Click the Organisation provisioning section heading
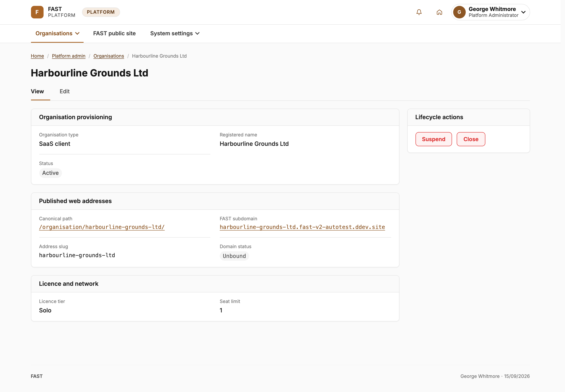 (76, 117)
